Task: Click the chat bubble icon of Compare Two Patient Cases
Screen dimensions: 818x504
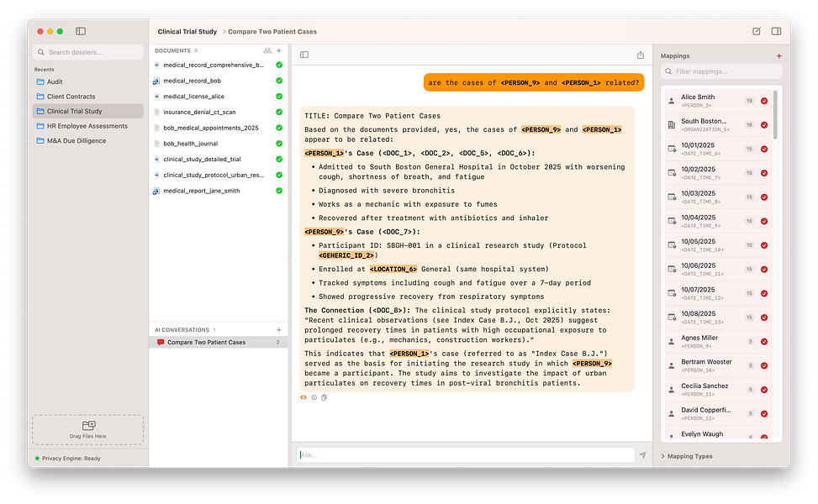Action: click(161, 343)
